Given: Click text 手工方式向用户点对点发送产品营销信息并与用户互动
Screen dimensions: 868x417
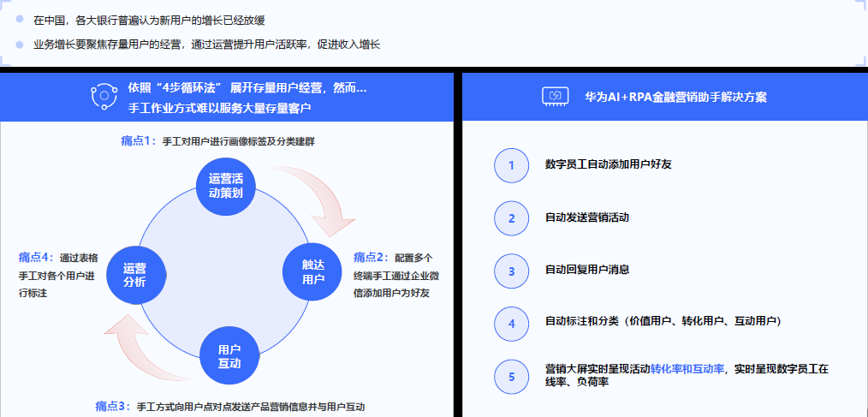Looking at the screenshot, I should point(251,407).
